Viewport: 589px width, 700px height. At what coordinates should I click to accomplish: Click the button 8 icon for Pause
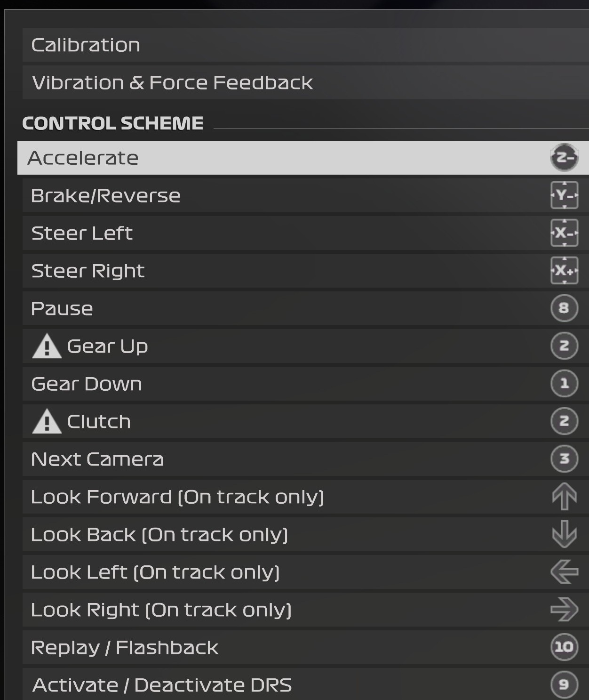point(564,308)
